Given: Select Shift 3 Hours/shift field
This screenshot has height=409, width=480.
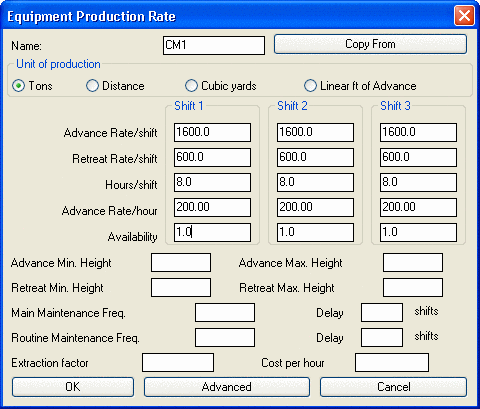Looking at the screenshot, I should pos(418,182).
